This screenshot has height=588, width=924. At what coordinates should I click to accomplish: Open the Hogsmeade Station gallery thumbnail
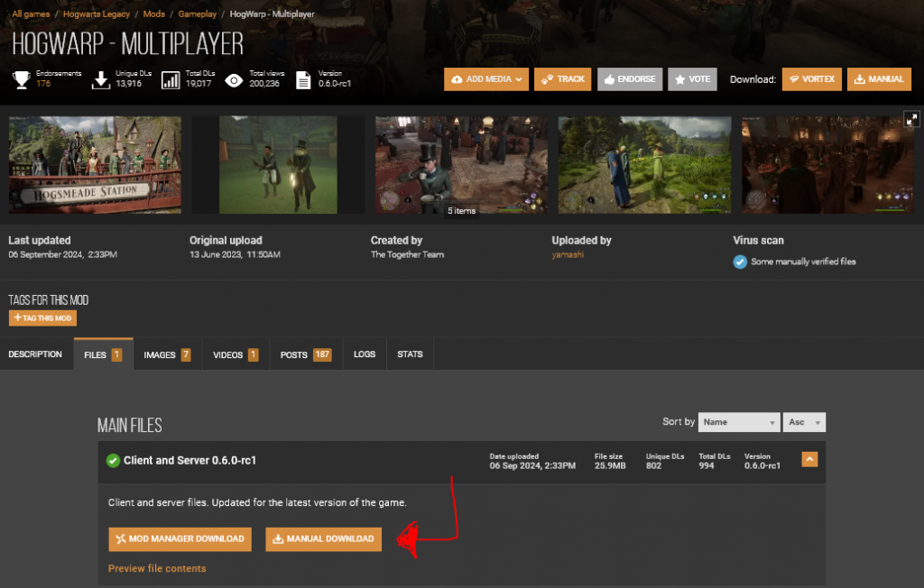[x=94, y=165]
